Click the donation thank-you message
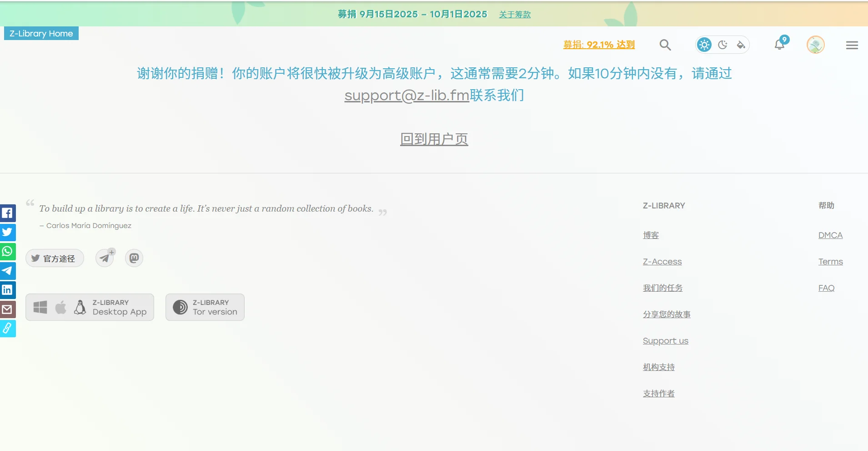The height and width of the screenshot is (451, 868). (x=434, y=84)
